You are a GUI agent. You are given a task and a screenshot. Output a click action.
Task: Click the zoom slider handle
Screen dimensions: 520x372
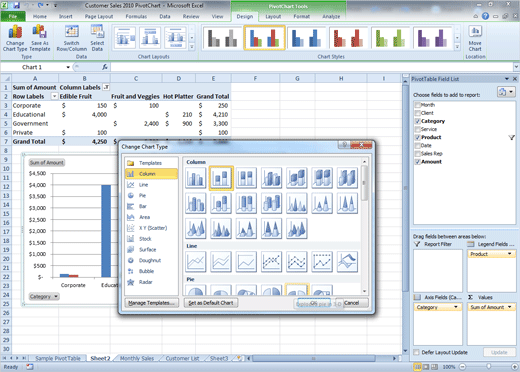click(x=488, y=367)
